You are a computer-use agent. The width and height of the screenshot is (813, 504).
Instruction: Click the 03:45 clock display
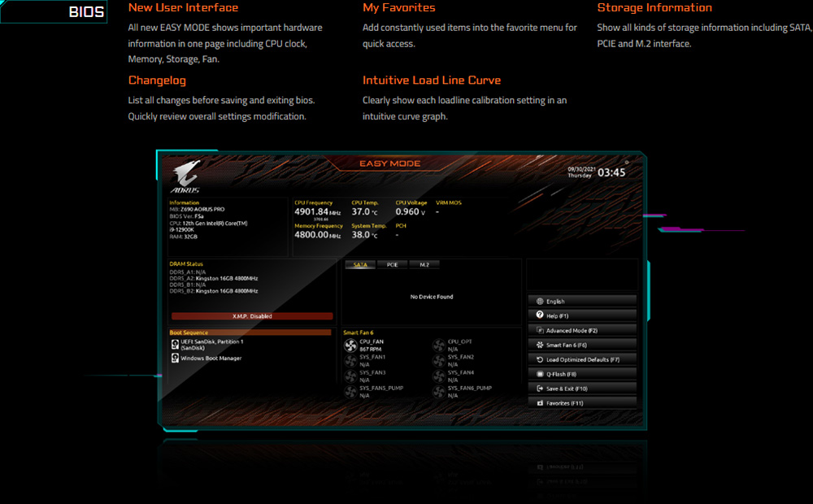click(611, 172)
